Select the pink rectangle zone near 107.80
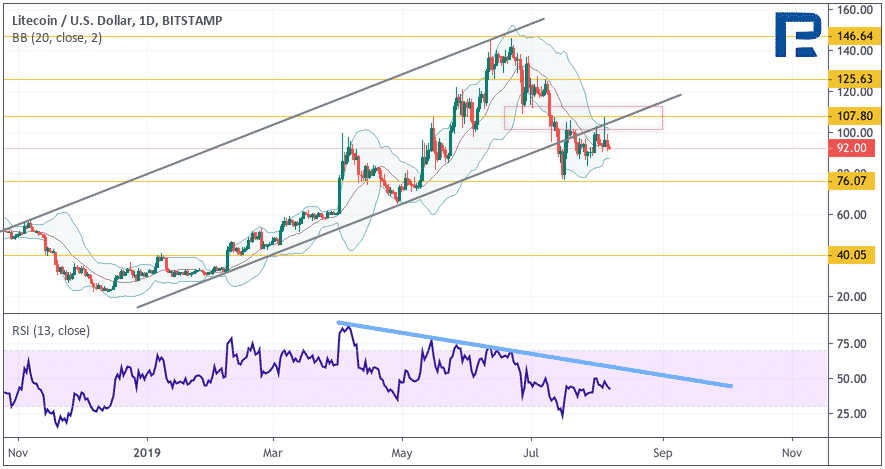The image size is (885, 469). point(583,118)
